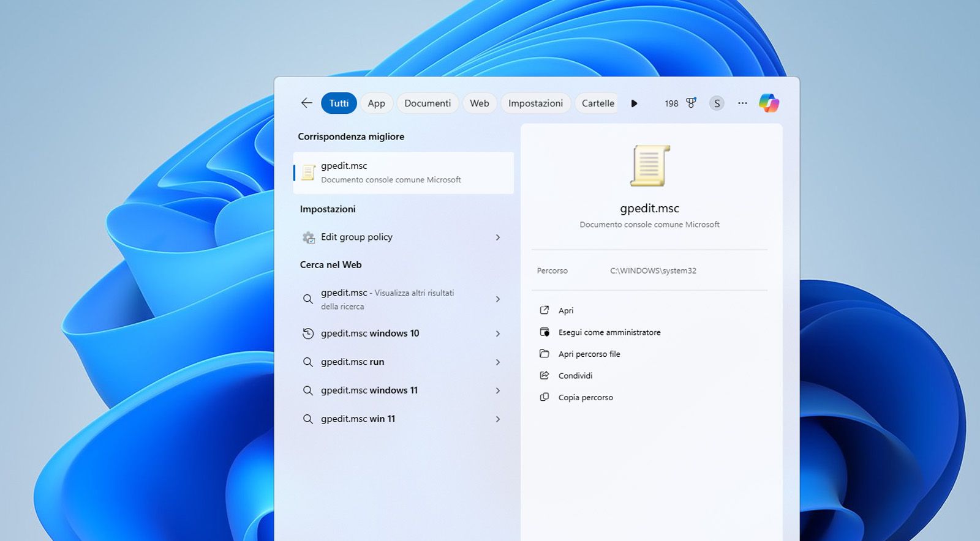Expand the Edit group policy chevron
Image resolution: width=980 pixels, height=541 pixels.
tap(498, 237)
